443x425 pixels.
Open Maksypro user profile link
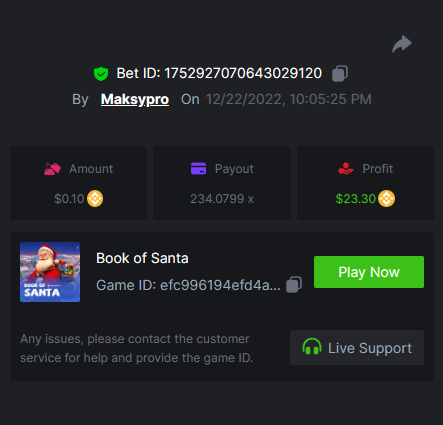(135, 99)
